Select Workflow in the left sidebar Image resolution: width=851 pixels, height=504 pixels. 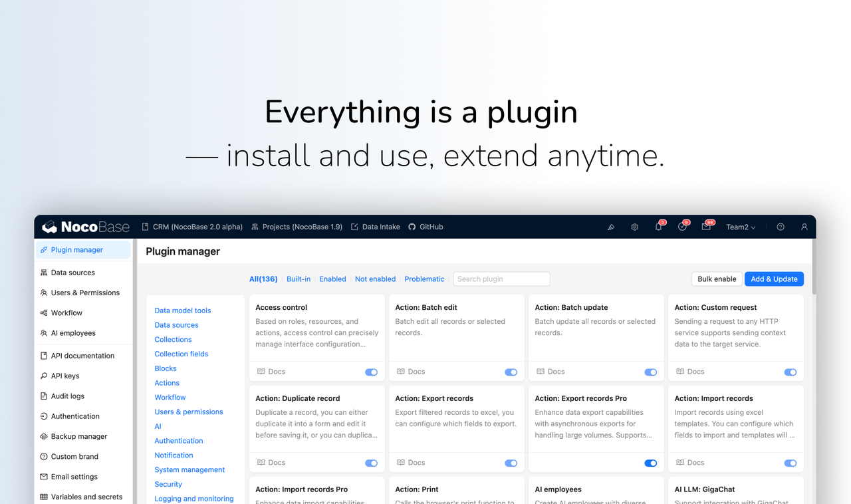coord(66,313)
